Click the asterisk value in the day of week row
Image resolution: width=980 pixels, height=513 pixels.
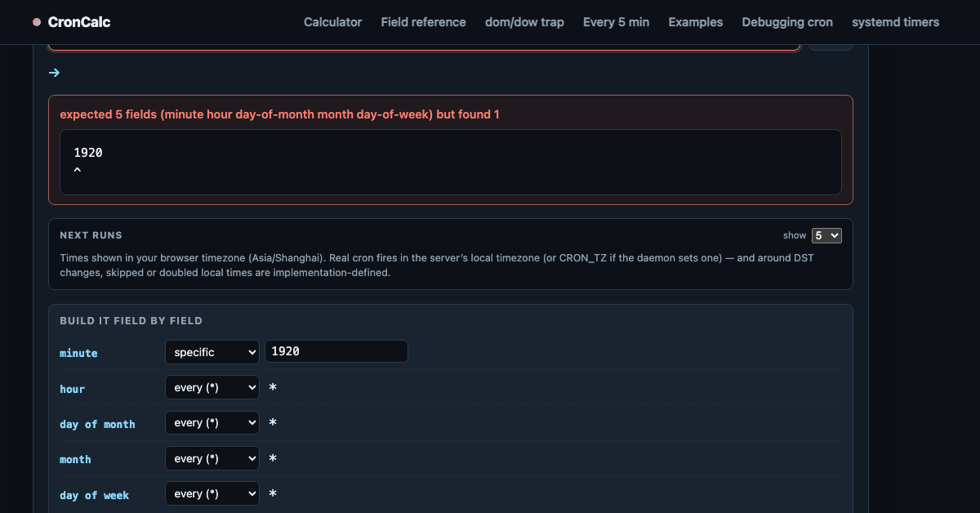click(x=273, y=494)
